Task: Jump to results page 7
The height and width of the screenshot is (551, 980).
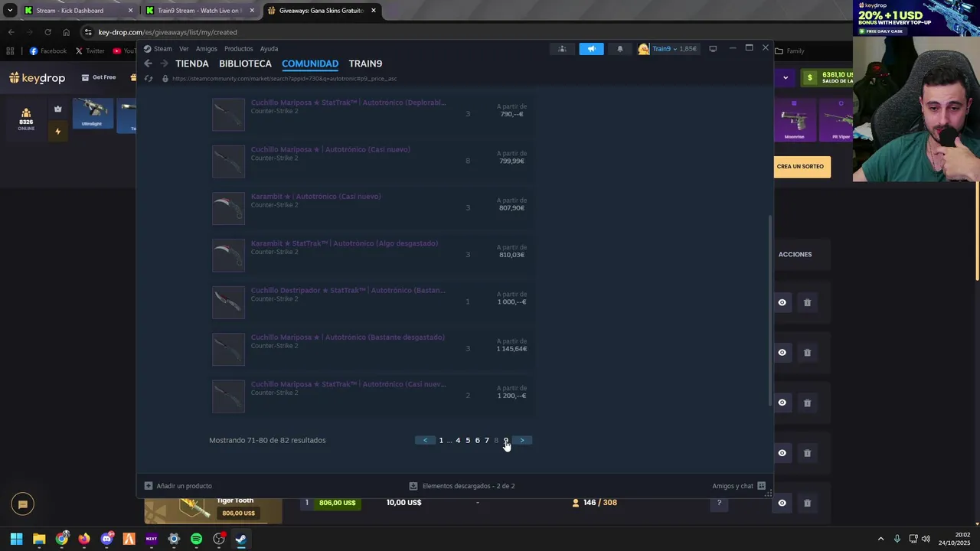Action: (x=487, y=440)
